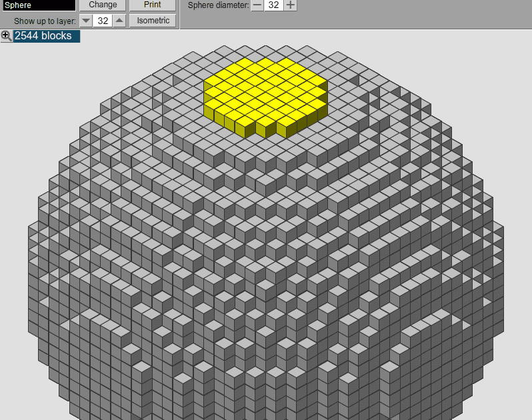Viewport: 532px width, 420px height.
Task: Click the zoom magnifier icon
Action: tap(6, 36)
